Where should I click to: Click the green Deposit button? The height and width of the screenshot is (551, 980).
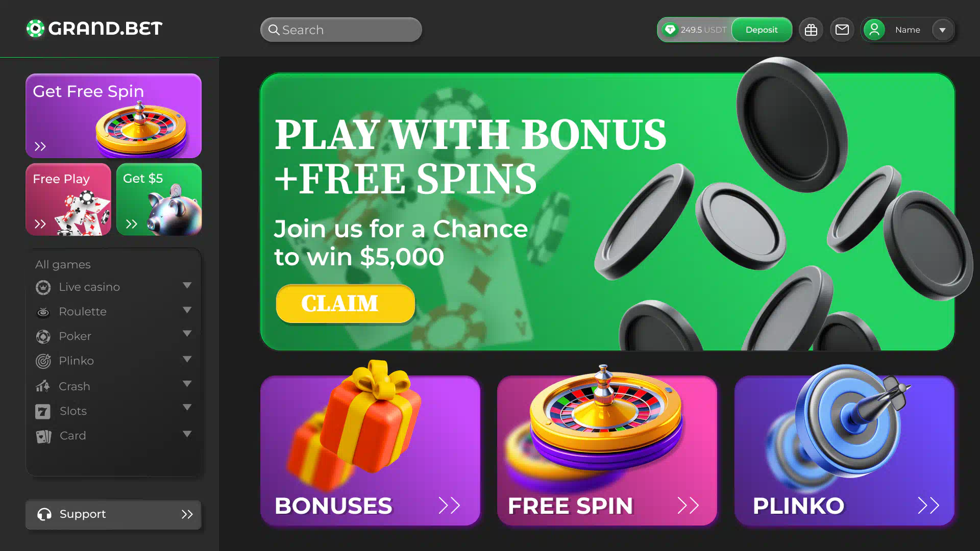[762, 30]
